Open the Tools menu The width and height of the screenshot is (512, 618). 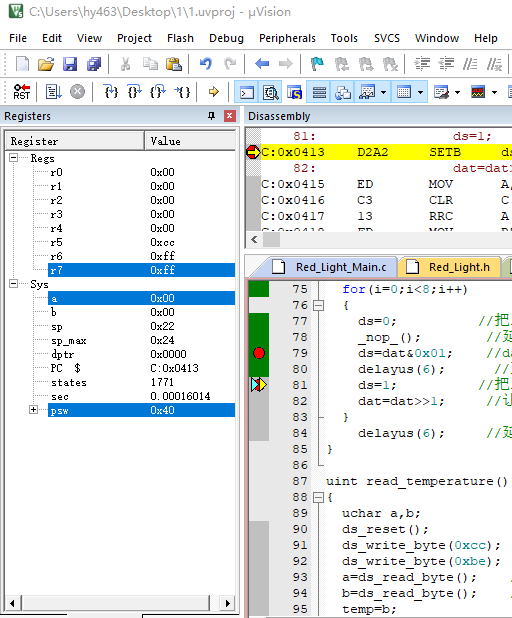tap(344, 38)
